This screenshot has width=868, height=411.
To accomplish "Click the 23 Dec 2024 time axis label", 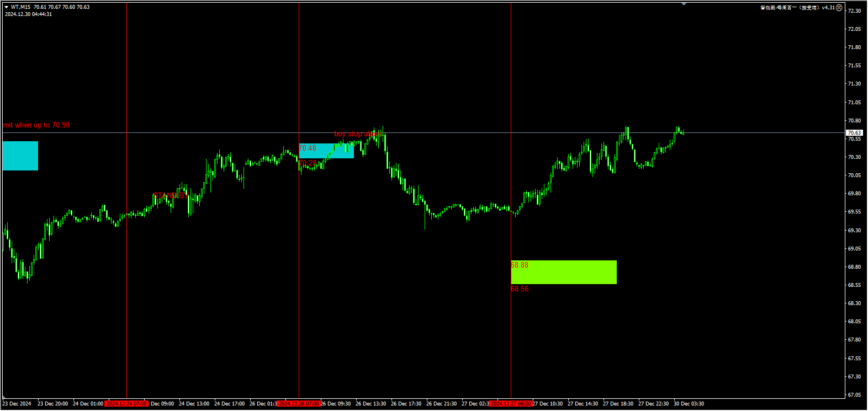I will coord(17,404).
